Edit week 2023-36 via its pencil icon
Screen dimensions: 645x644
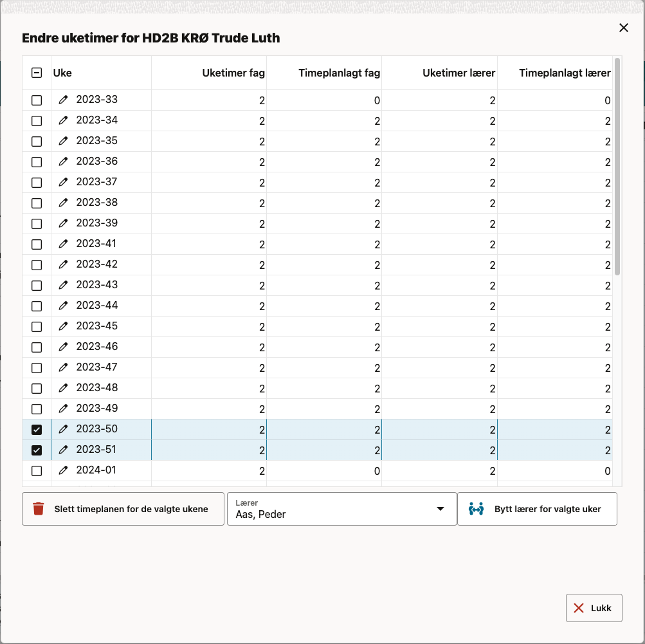coord(63,161)
